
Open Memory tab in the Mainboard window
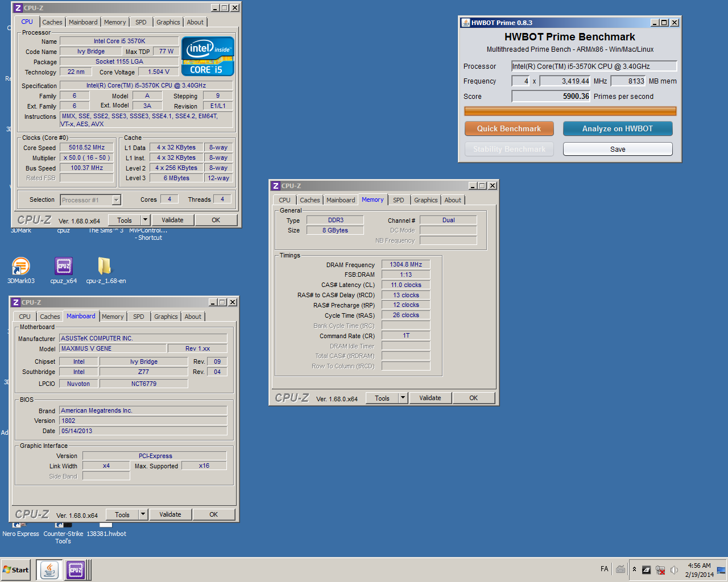113,317
